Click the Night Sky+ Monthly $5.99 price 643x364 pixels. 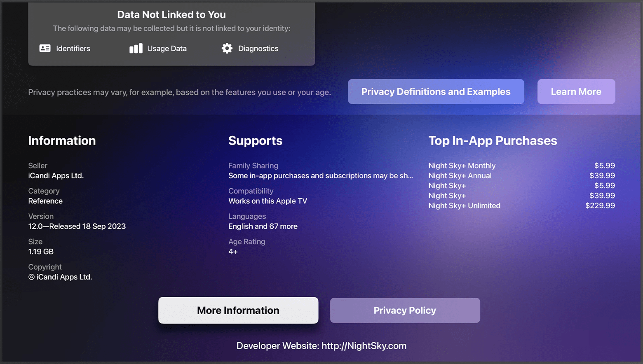pos(605,166)
